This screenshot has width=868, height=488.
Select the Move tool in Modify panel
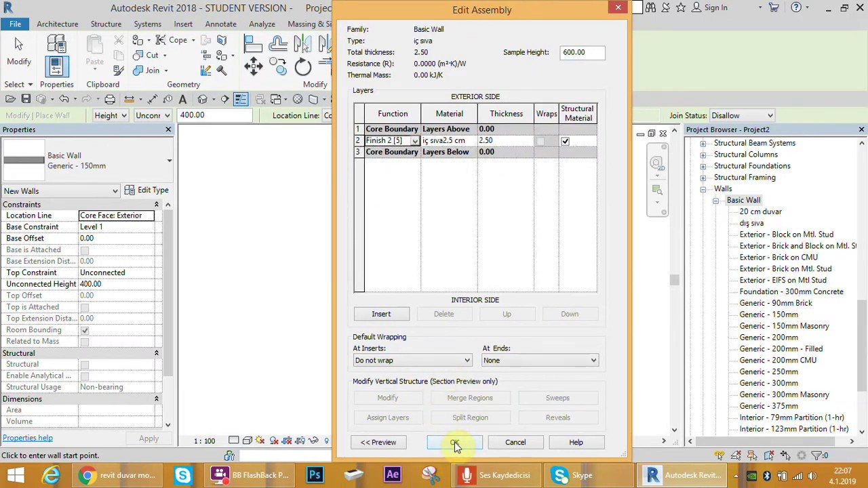[253, 66]
